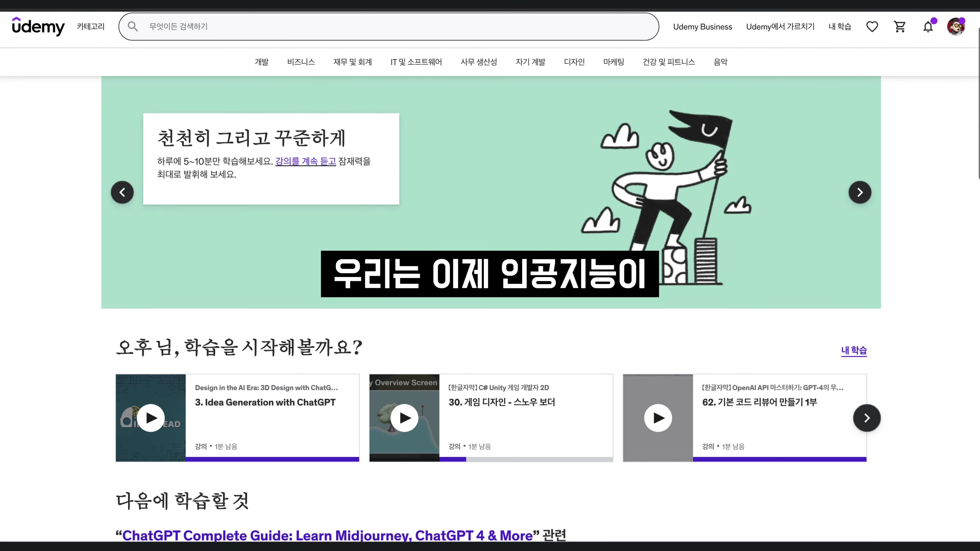Select the 사무 생산성 category
Viewport: 980px width, 551px height.
[479, 62]
